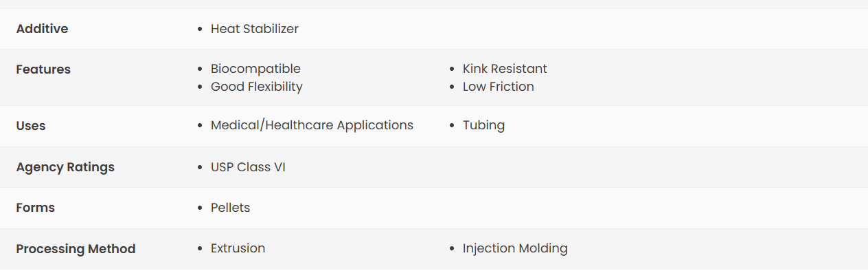Select Medical/Healthcare Applications entry
The width and height of the screenshot is (868, 271).
[x=312, y=125]
